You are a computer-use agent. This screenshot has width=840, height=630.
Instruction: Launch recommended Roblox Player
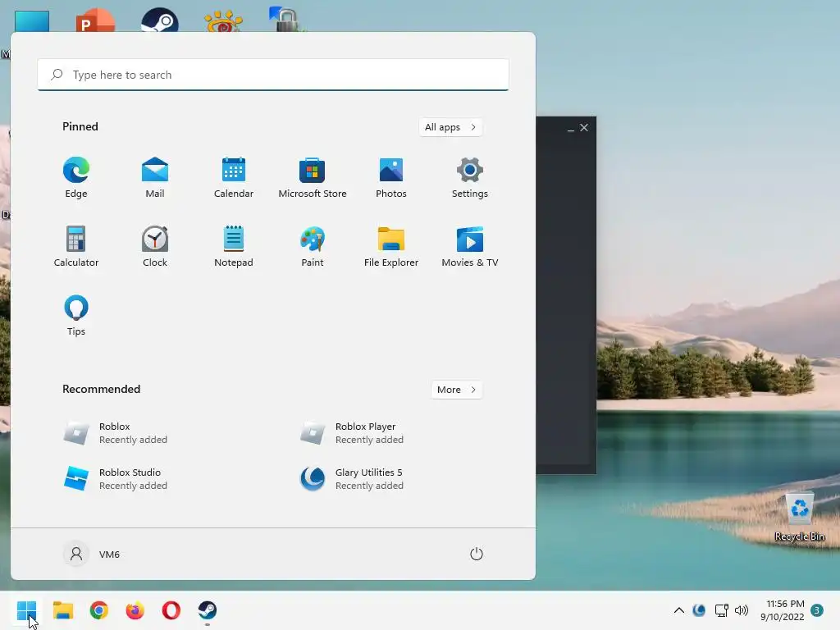click(x=351, y=433)
